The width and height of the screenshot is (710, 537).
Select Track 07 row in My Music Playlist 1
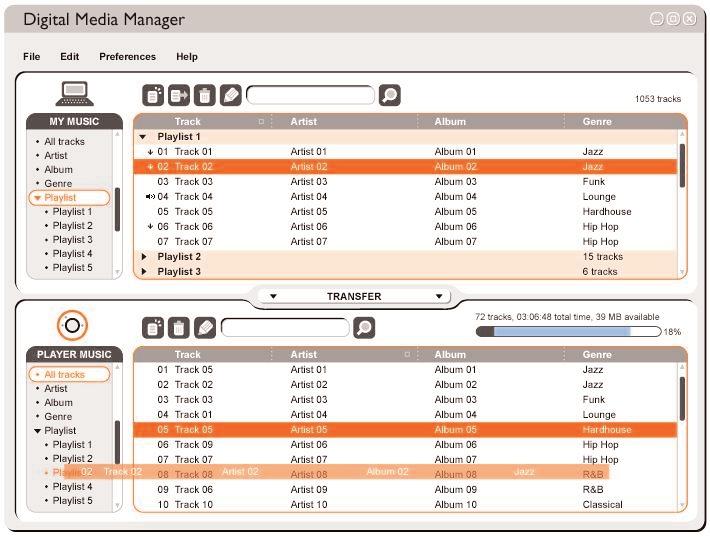pos(405,241)
